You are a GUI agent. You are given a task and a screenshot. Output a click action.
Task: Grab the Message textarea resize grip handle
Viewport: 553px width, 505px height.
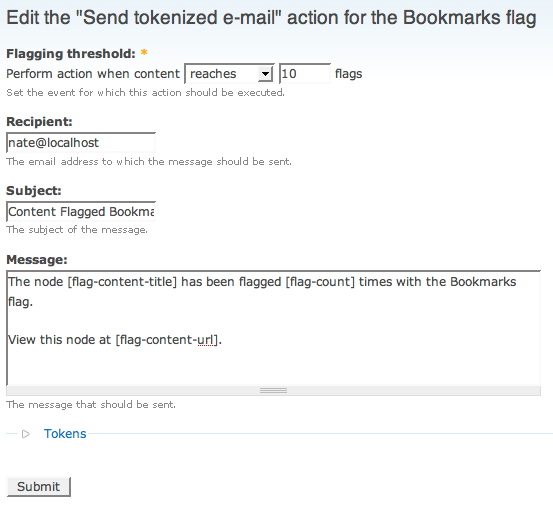tap(273, 390)
